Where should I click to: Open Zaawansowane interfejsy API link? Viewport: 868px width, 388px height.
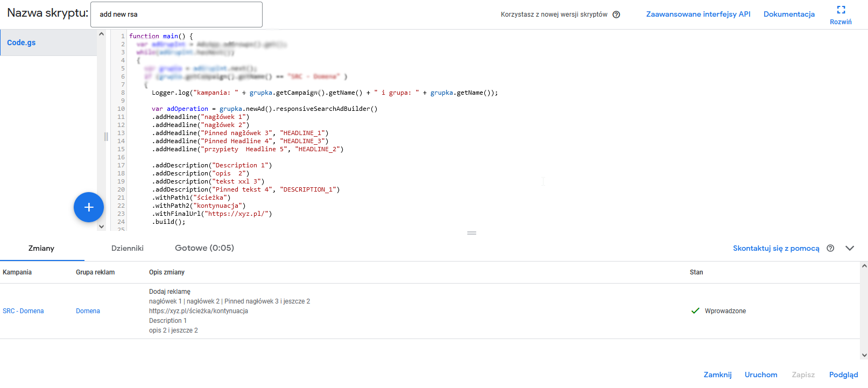[x=698, y=14]
